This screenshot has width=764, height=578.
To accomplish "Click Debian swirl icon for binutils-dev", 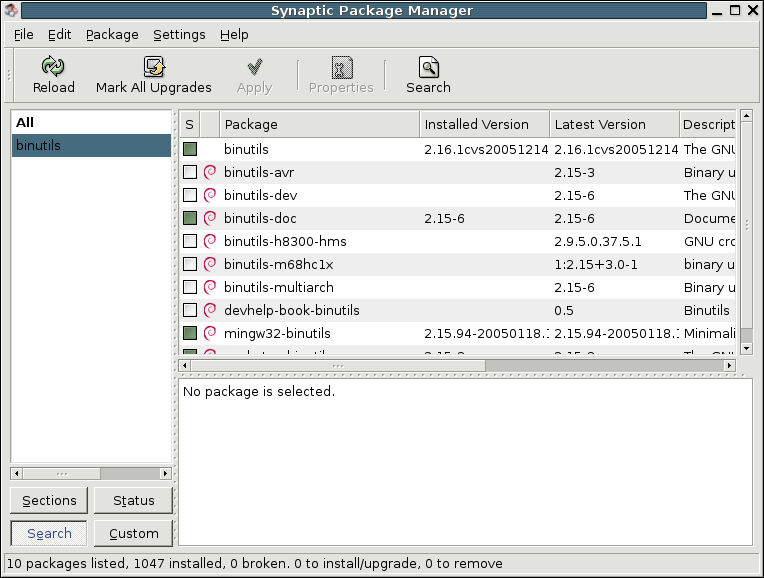I will pos(210,195).
